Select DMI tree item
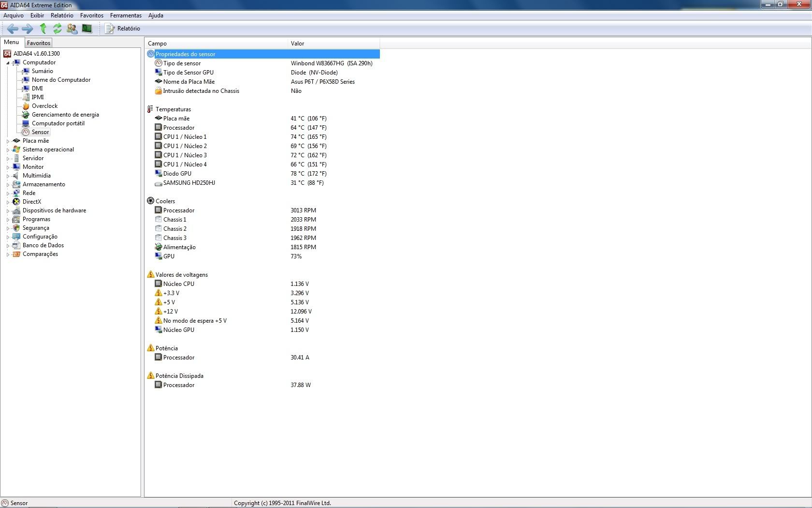This screenshot has width=812, height=508. click(37, 89)
